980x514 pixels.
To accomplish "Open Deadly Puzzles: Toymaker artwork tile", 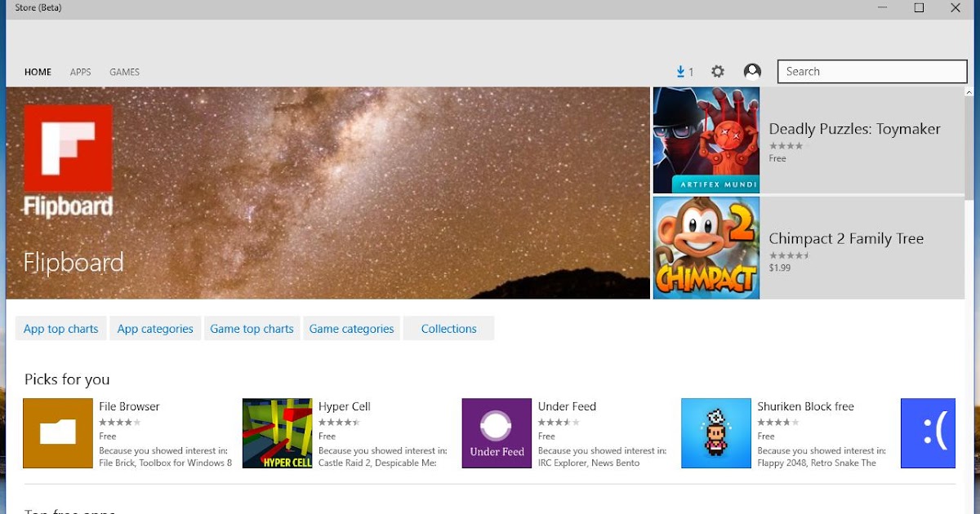I will pyautogui.click(x=706, y=140).
